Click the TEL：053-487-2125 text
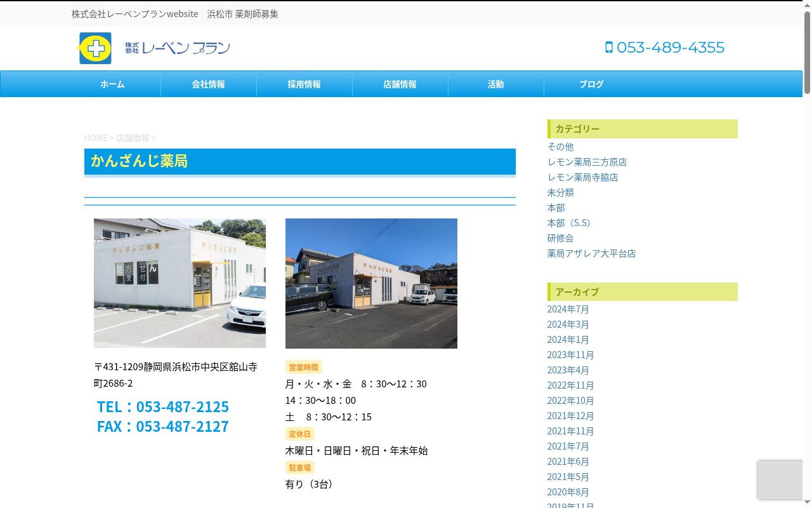 163,406
